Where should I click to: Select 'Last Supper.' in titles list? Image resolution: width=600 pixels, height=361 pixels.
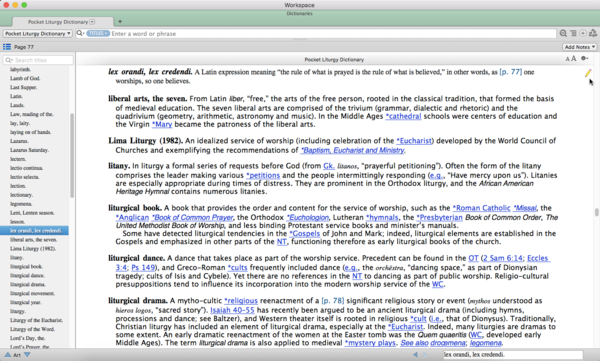coord(24,87)
